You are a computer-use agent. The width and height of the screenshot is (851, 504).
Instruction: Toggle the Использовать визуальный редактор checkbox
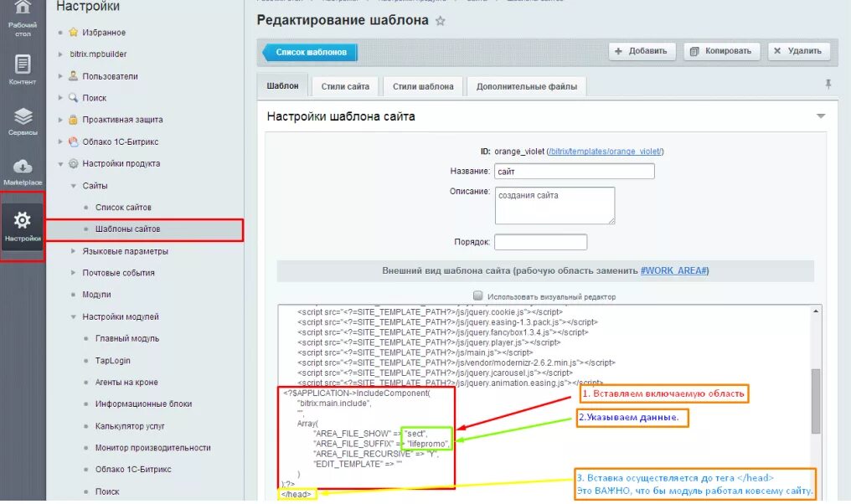coord(477,296)
